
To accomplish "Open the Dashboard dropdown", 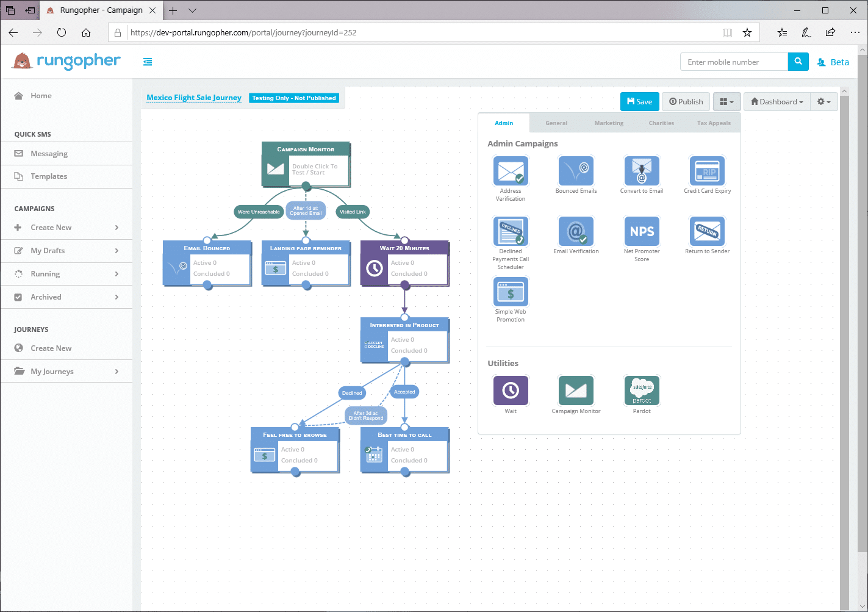I will [x=777, y=102].
